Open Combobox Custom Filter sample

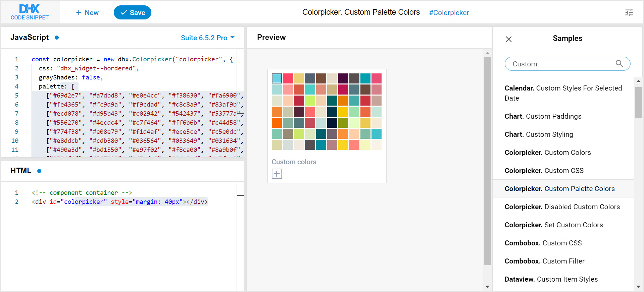(x=564, y=261)
